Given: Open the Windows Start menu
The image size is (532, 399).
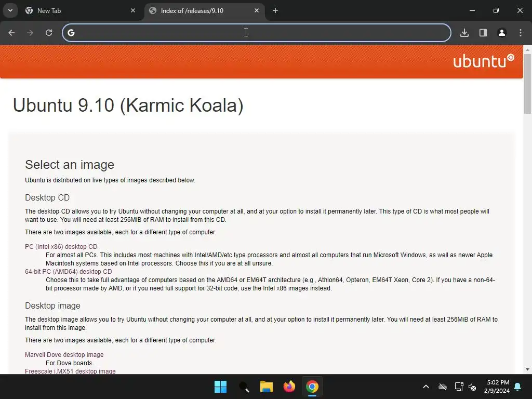Looking at the screenshot, I should (220, 387).
